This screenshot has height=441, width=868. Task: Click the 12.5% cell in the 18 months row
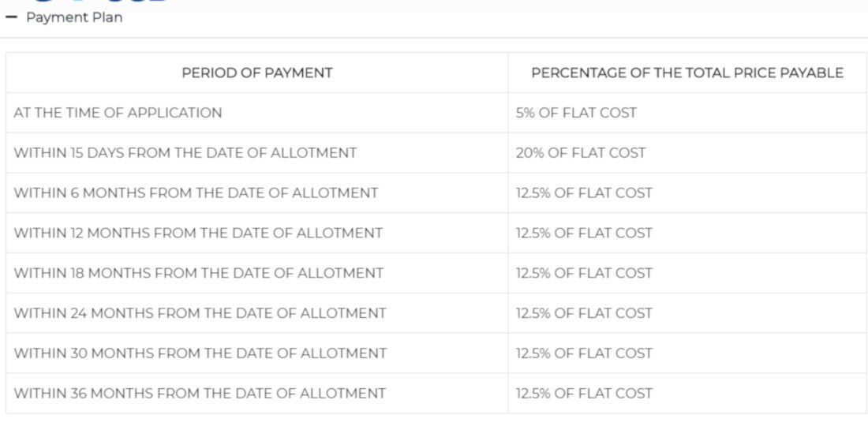click(584, 274)
